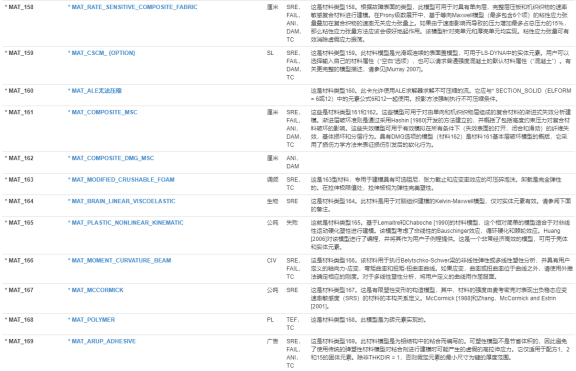
Task: Click the SL code in MAT_159 row
Action: click(270, 53)
